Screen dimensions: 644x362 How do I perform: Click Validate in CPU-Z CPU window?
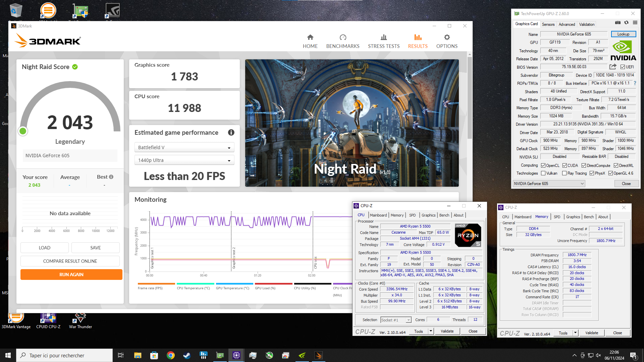coord(447,331)
